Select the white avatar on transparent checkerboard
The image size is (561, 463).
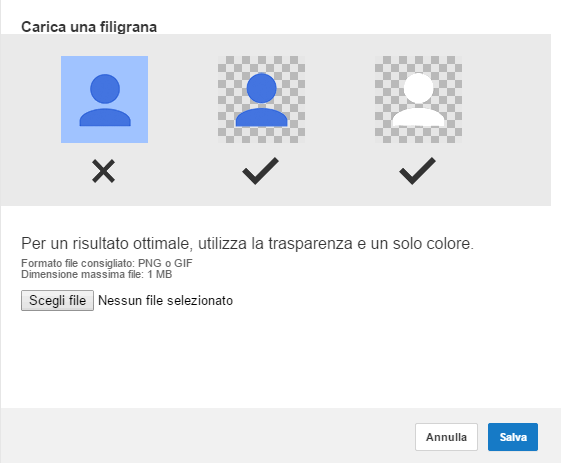coord(419,99)
